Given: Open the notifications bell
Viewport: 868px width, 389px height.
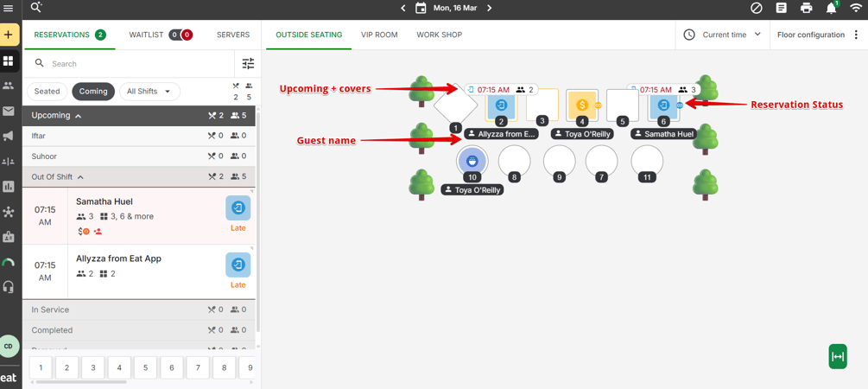Looking at the screenshot, I should 831,8.
